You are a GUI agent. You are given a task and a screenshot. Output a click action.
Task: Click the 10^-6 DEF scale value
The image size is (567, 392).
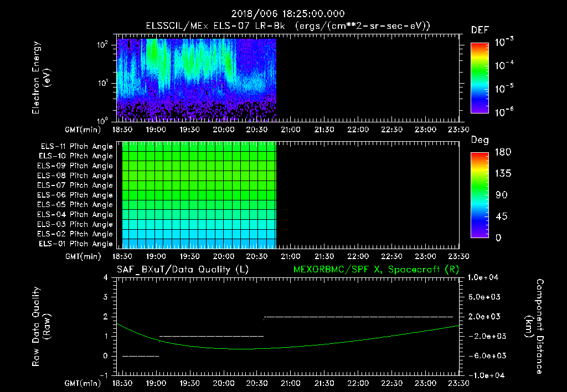(x=504, y=112)
